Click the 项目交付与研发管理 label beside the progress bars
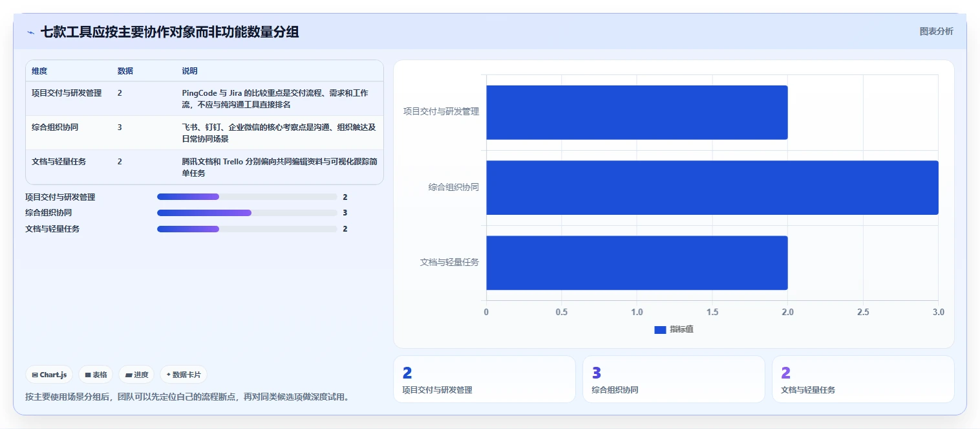Screen dimensions: 980x429 (x=60, y=197)
